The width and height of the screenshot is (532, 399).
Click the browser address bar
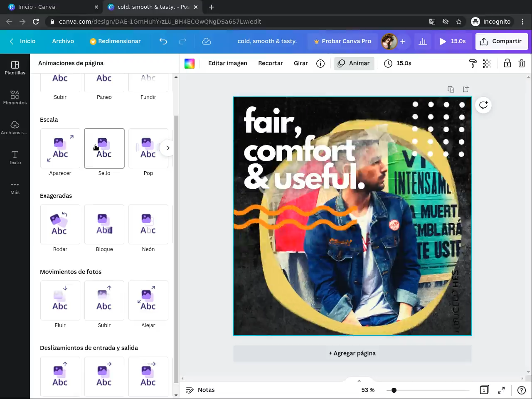pos(237,22)
